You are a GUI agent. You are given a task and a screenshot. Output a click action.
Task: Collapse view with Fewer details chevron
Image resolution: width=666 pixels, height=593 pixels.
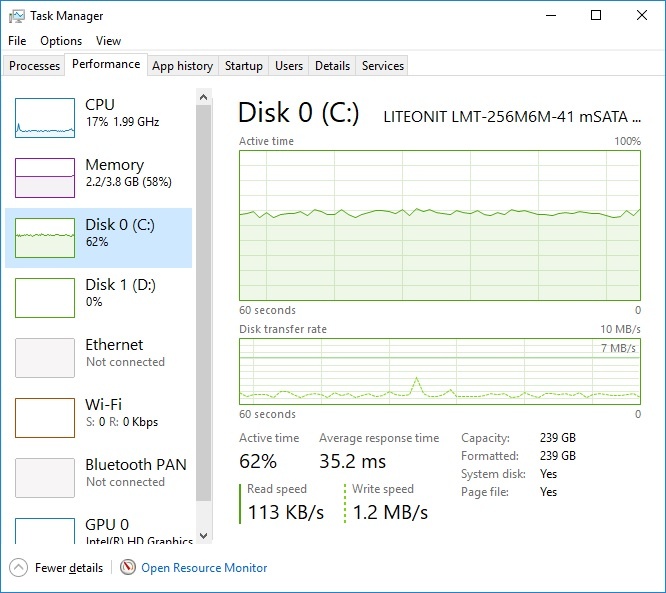[18, 568]
